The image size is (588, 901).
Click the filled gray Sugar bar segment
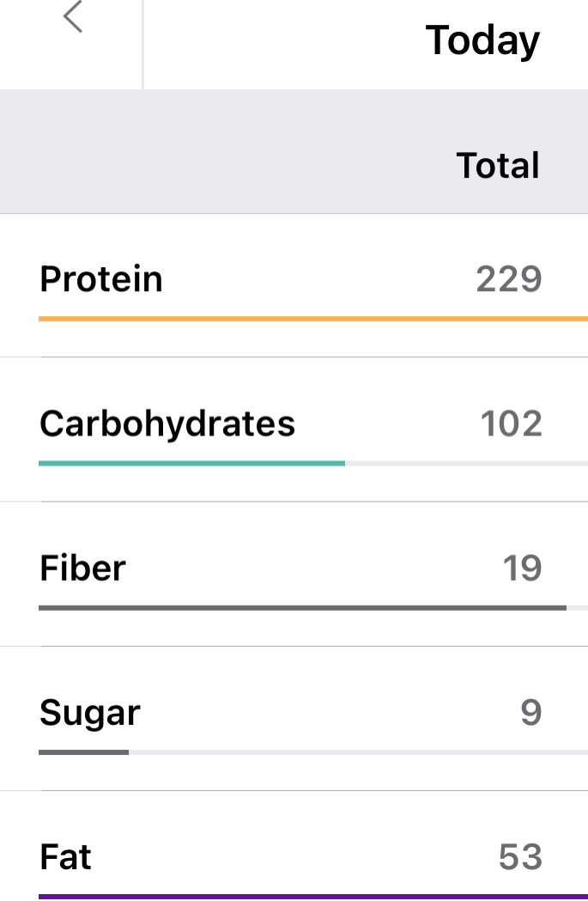click(x=83, y=752)
